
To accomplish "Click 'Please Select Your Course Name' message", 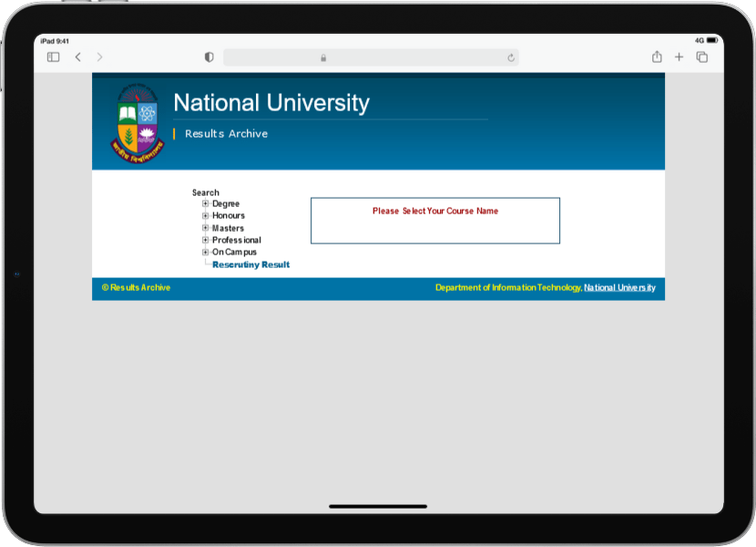I will click(435, 211).
